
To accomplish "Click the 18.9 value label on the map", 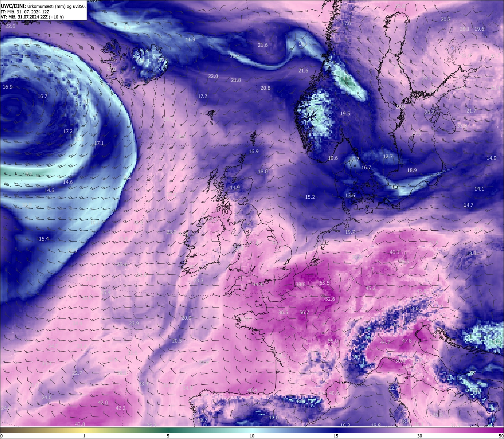I will 412,170.
